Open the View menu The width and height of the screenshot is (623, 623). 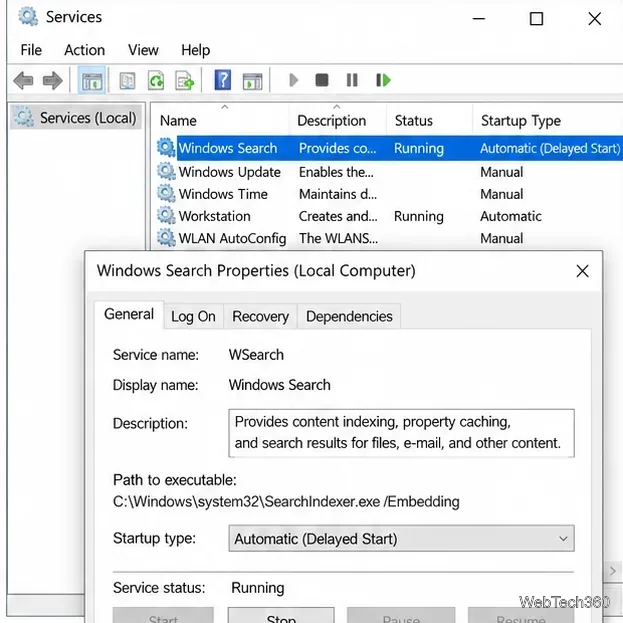(x=143, y=50)
